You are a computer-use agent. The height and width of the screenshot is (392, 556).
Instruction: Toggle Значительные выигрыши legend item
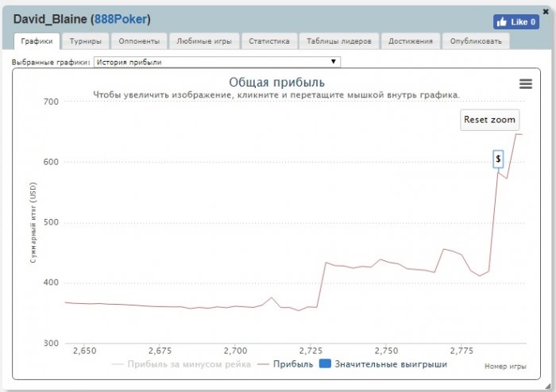click(x=384, y=364)
